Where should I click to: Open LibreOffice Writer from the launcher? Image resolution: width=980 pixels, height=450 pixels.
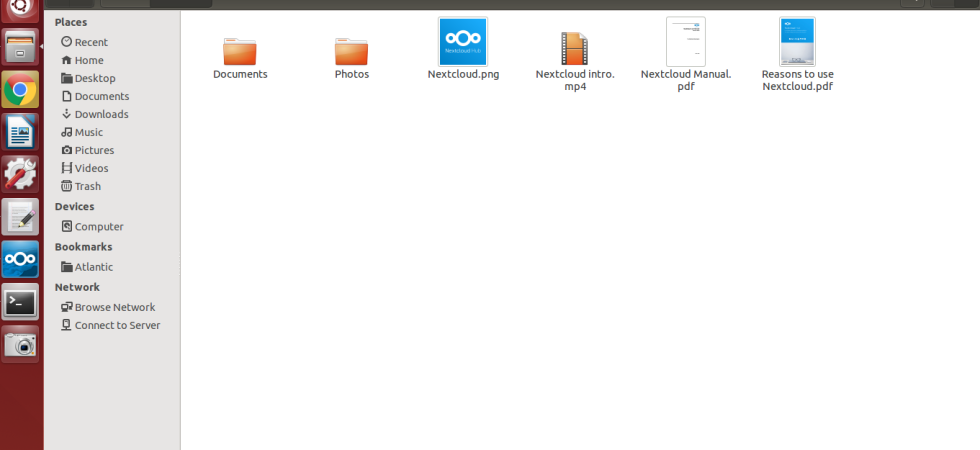point(21,132)
